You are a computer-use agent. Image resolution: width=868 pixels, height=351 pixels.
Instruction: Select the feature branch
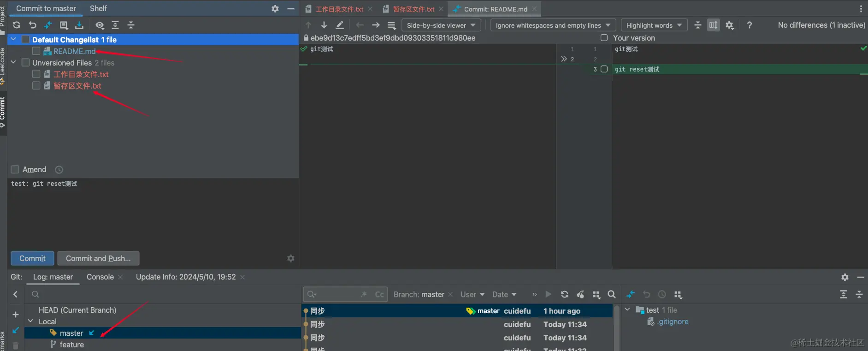(x=72, y=345)
